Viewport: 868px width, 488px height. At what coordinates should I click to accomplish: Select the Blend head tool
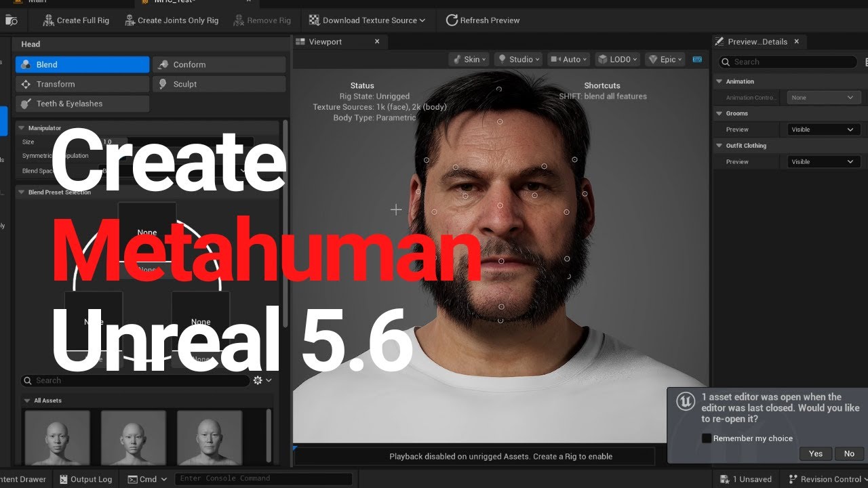click(x=82, y=64)
